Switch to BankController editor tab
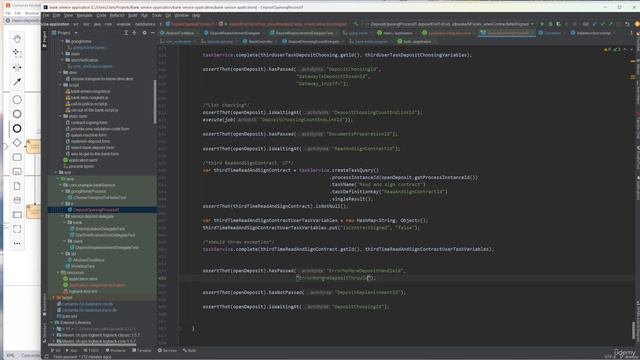 point(260,42)
